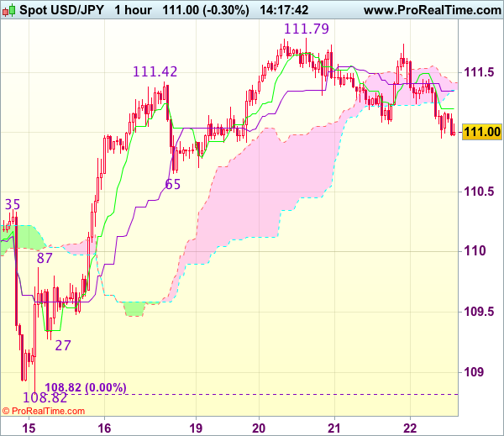
Task: Click the '27' swing label
Action: click(63, 345)
